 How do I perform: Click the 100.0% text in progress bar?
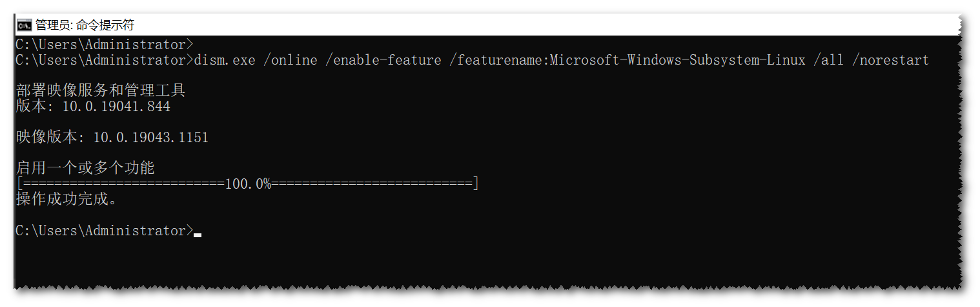coord(248,184)
